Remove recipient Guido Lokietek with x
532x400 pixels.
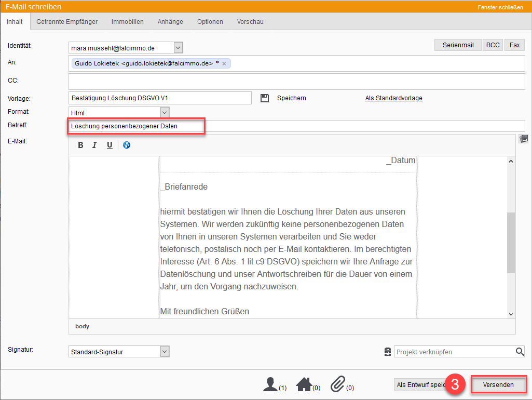pyautogui.click(x=224, y=63)
